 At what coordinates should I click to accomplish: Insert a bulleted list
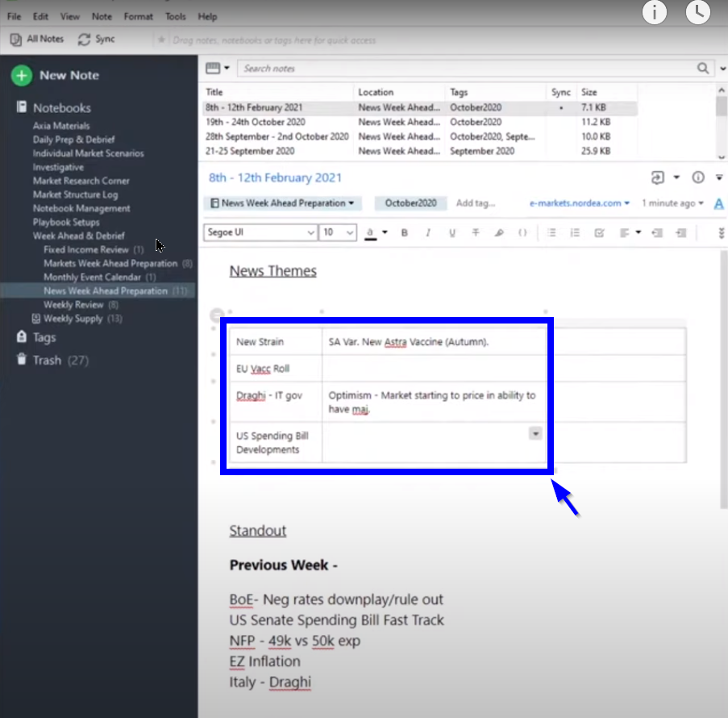tap(551, 233)
